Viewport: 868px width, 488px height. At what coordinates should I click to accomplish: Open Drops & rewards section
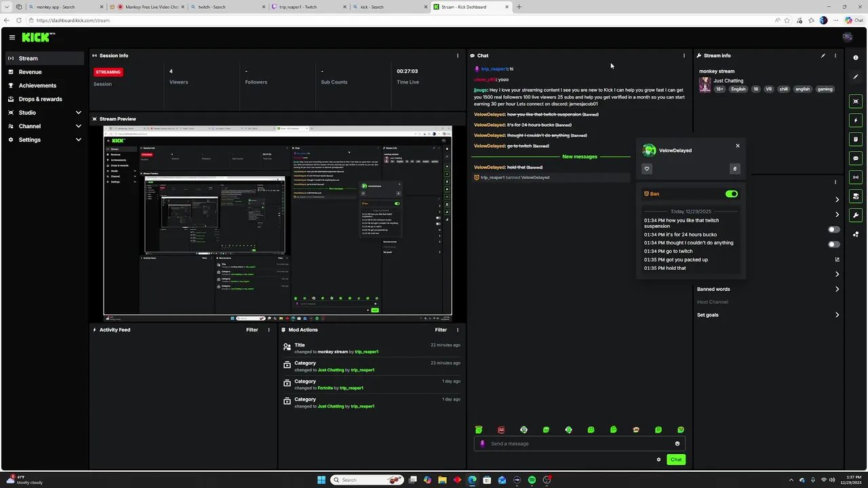[x=45, y=99]
